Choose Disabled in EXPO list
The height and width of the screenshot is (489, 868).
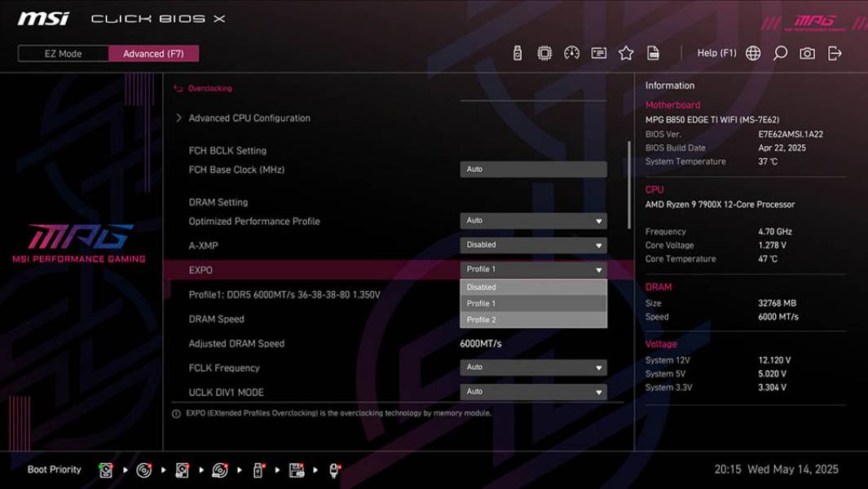point(533,288)
